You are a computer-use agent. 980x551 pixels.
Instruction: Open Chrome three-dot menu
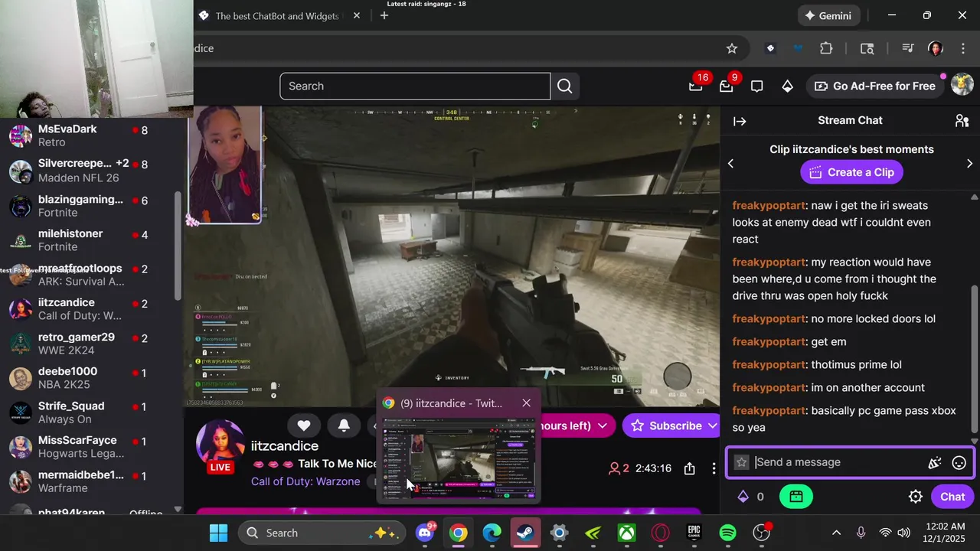(x=963, y=48)
